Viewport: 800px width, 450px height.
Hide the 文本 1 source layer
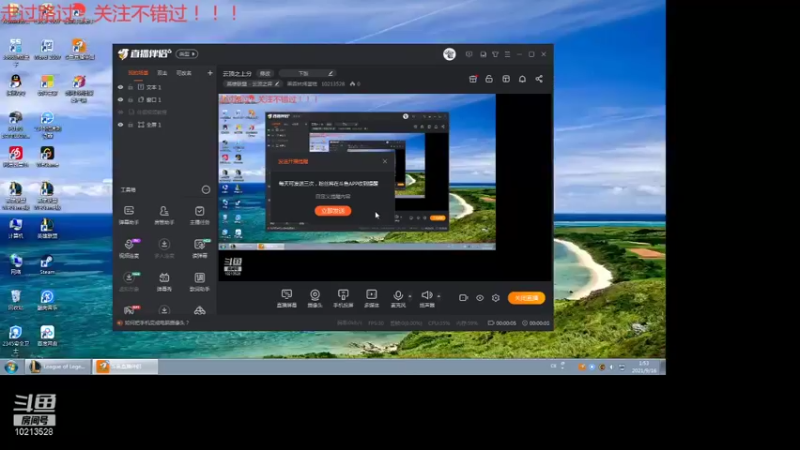pyautogui.click(x=120, y=87)
